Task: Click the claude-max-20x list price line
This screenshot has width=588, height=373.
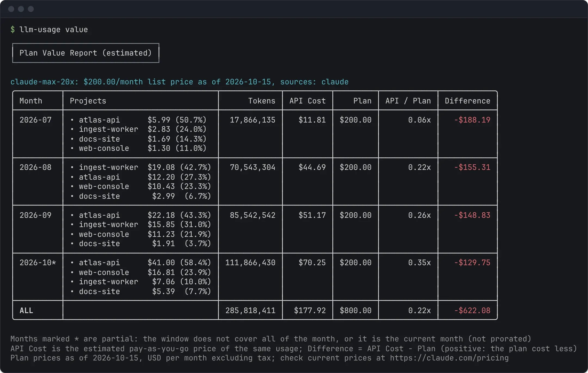Action: click(x=179, y=82)
